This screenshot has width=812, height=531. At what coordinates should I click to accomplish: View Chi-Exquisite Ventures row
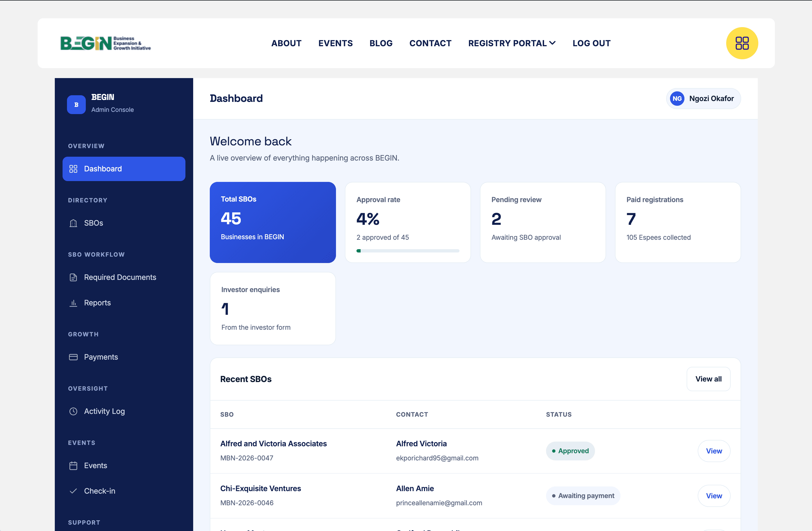pos(714,496)
